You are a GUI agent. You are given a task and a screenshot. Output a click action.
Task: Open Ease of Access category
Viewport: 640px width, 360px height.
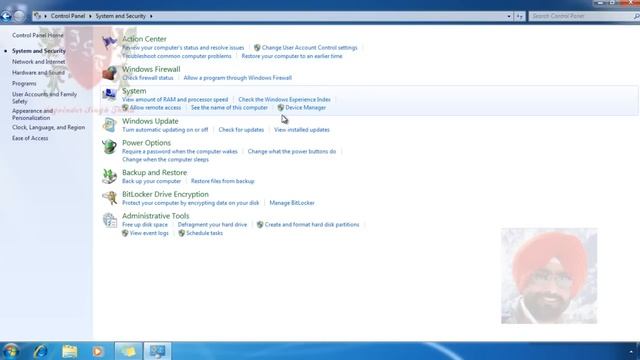[30, 138]
